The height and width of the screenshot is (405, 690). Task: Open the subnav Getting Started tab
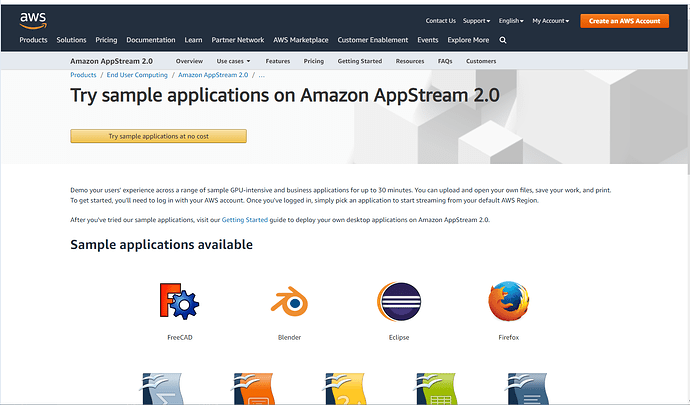pos(360,61)
